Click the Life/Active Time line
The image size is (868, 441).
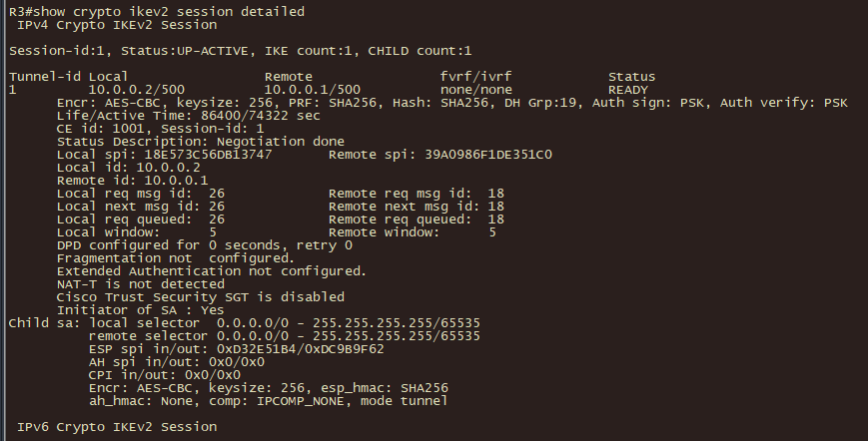(188, 116)
